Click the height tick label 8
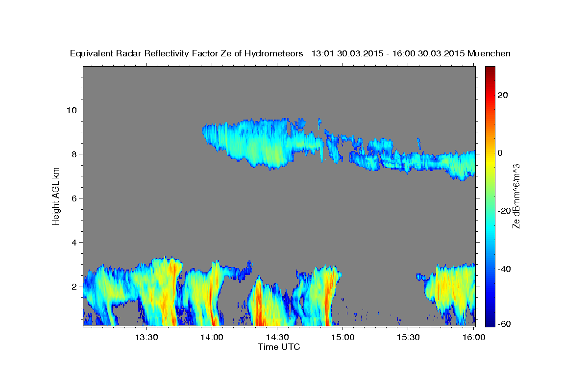 tap(74, 154)
